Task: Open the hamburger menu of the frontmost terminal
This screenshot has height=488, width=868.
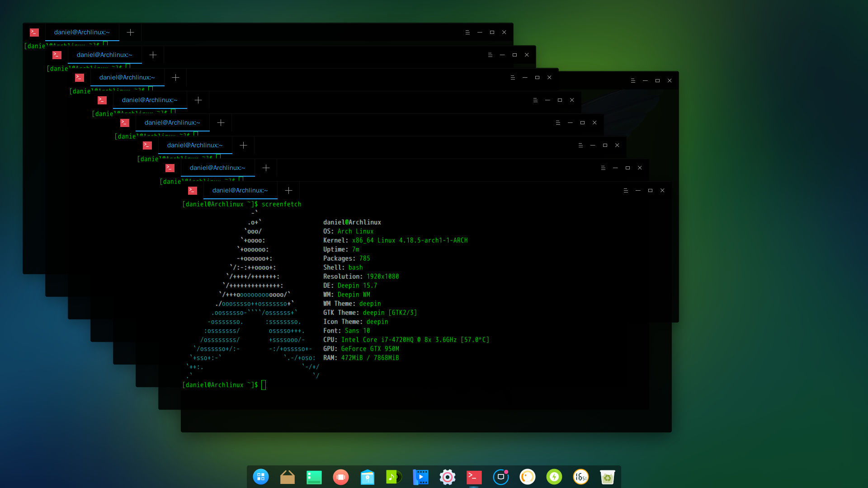Action: tap(626, 191)
